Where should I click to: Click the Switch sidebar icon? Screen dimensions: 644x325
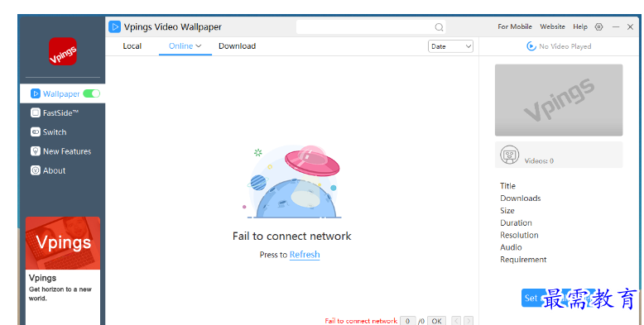point(36,132)
